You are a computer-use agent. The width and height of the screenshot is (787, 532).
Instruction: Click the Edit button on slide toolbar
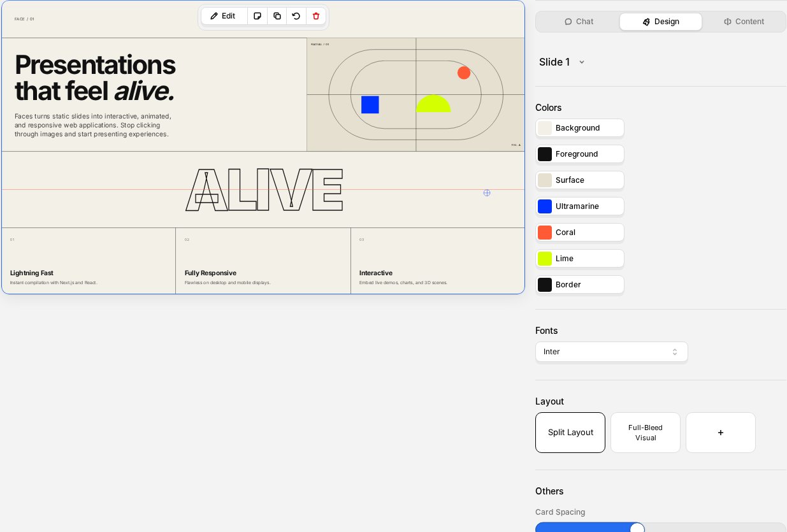(x=224, y=16)
